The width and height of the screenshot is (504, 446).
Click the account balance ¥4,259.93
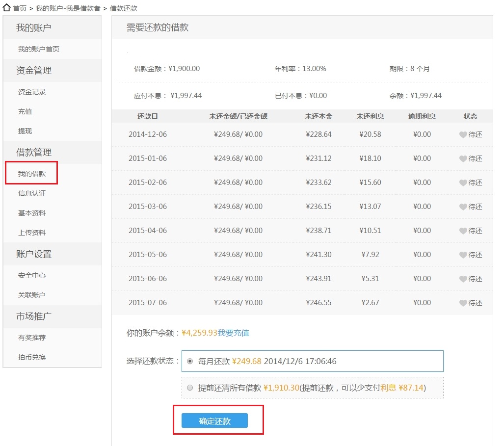point(200,333)
